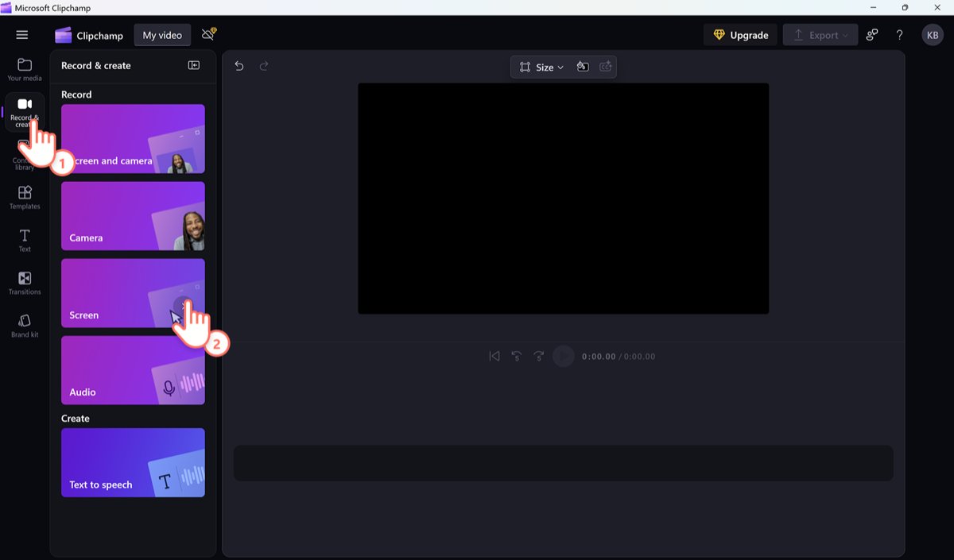
Task: Open Clipchamp help
Action: click(x=899, y=34)
